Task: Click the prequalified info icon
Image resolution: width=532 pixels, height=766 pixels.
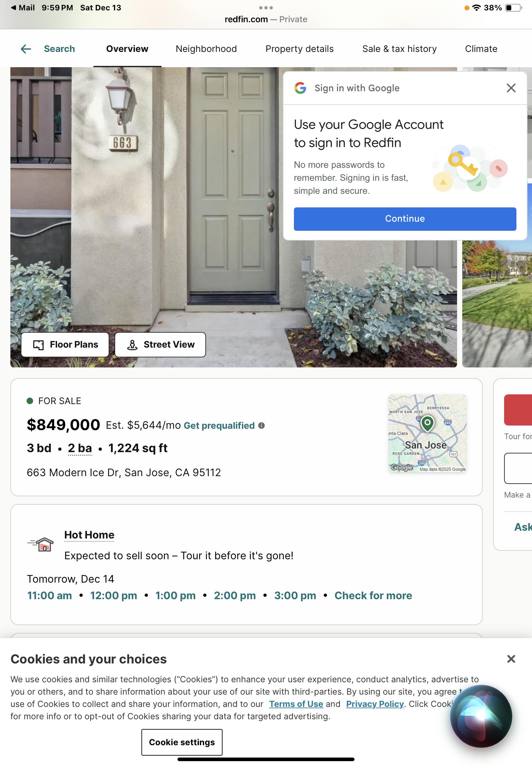Action: point(262,426)
